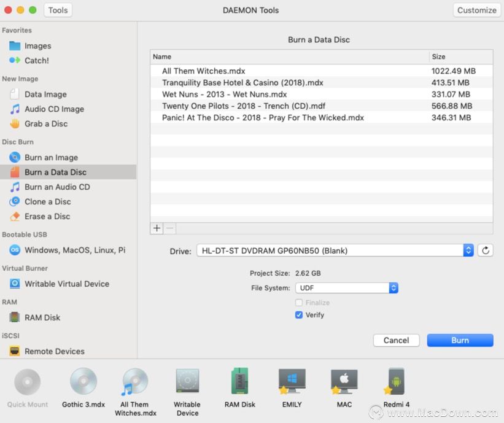
Task: Select the EMILY Windows computer icon
Action: click(x=292, y=381)
